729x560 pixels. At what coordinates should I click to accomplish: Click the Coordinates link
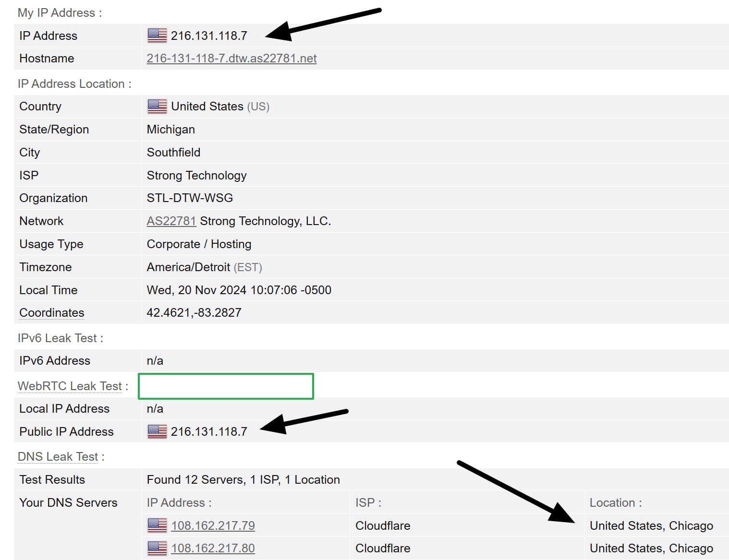click(51, 312)
